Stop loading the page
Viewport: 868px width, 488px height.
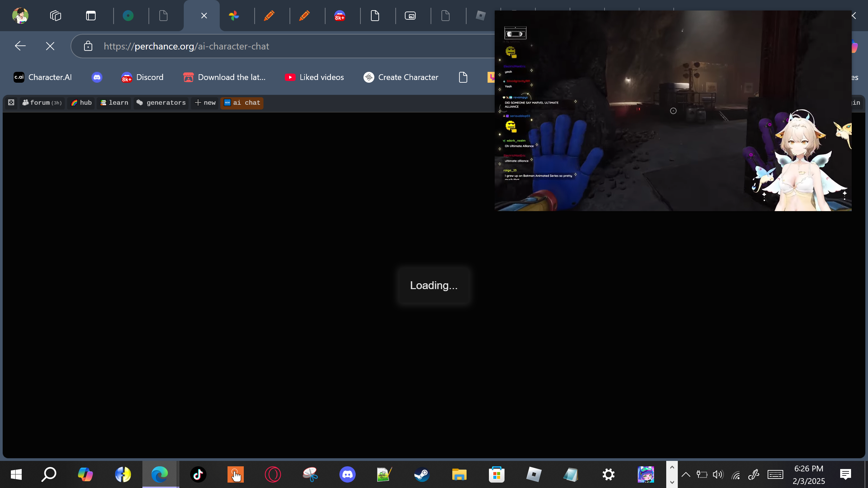(x=50, y=46)
